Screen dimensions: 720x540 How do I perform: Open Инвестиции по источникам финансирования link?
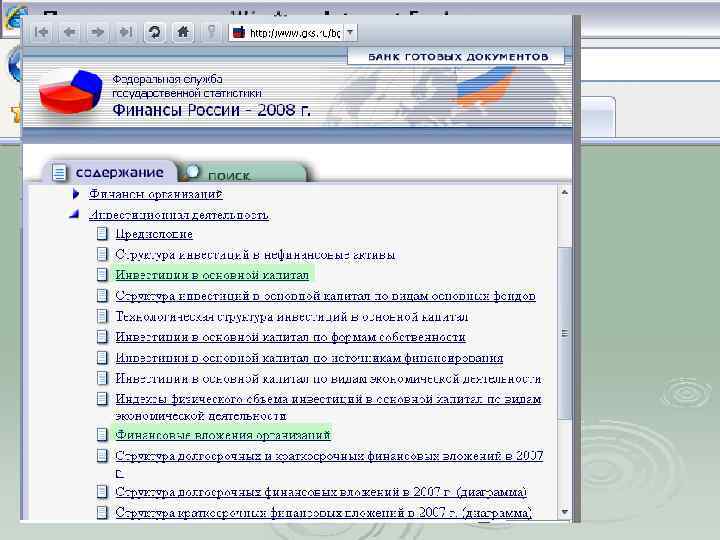pyautogui.click(x=309, y=358)
